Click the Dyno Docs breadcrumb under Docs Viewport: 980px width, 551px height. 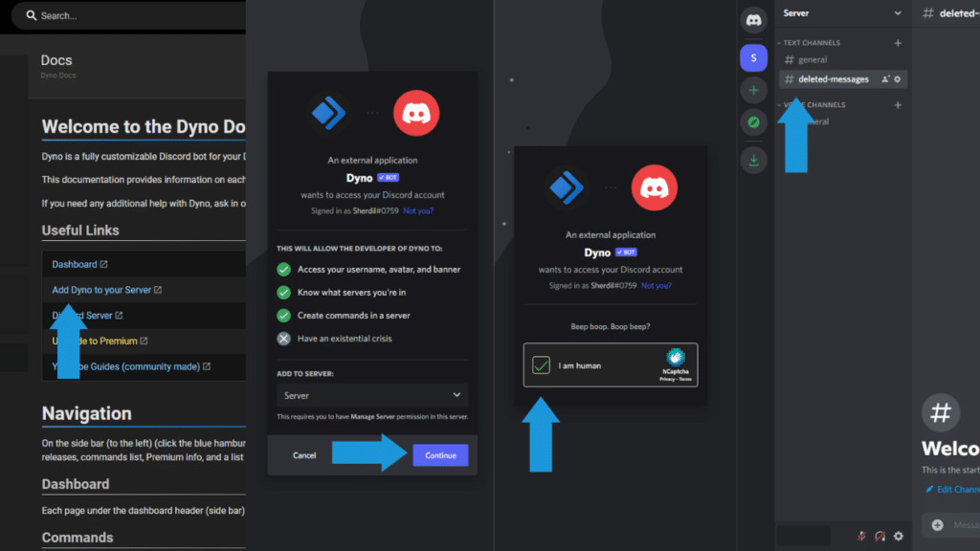click(58, 76)
